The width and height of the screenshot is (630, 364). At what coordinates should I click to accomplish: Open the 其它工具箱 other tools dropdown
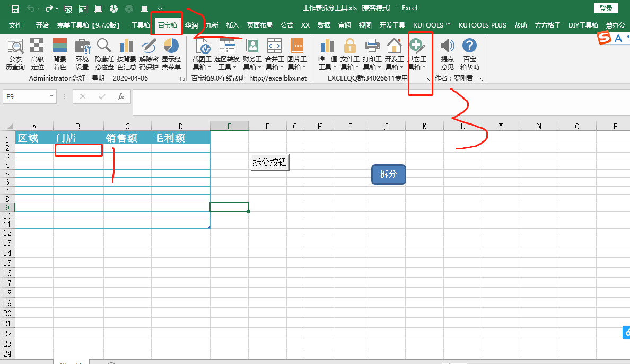(417, 54)
